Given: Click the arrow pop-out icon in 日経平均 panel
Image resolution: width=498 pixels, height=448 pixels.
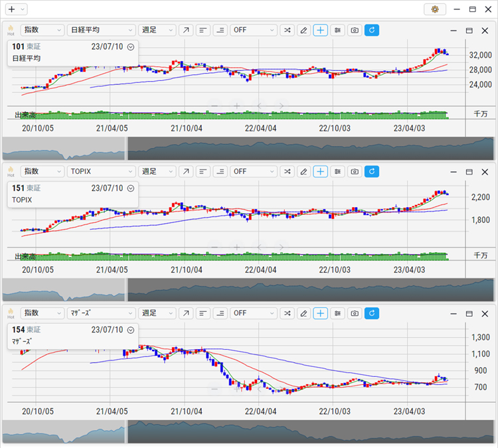Looking at the screenshot, I should click(x=186, y=30).
